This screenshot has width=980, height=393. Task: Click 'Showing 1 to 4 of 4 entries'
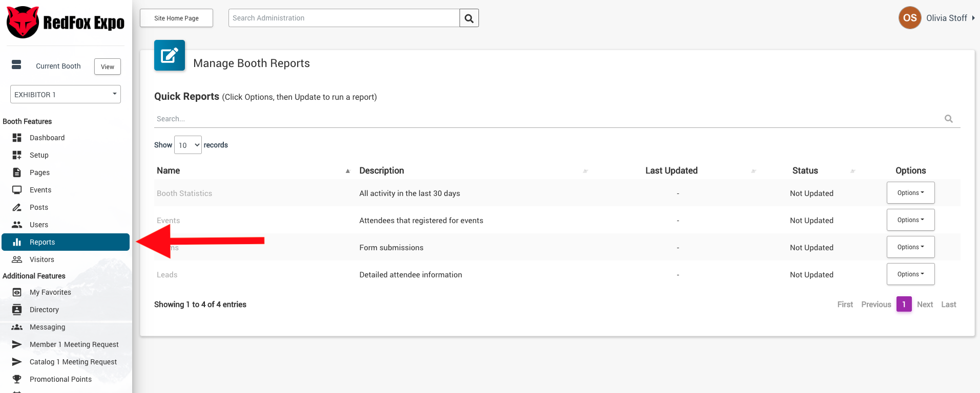click(x=200, y=304)
